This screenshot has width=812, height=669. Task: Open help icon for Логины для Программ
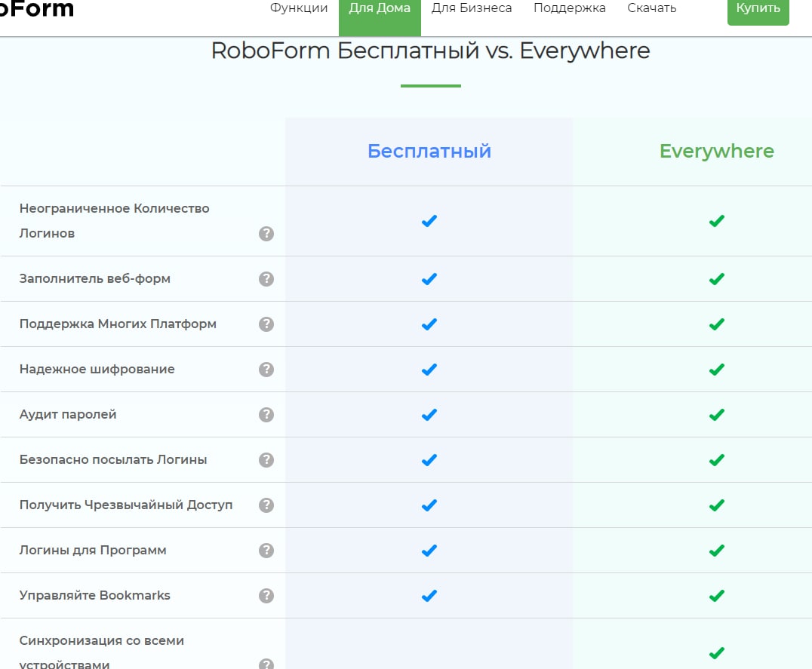click(x=266, y=551)
